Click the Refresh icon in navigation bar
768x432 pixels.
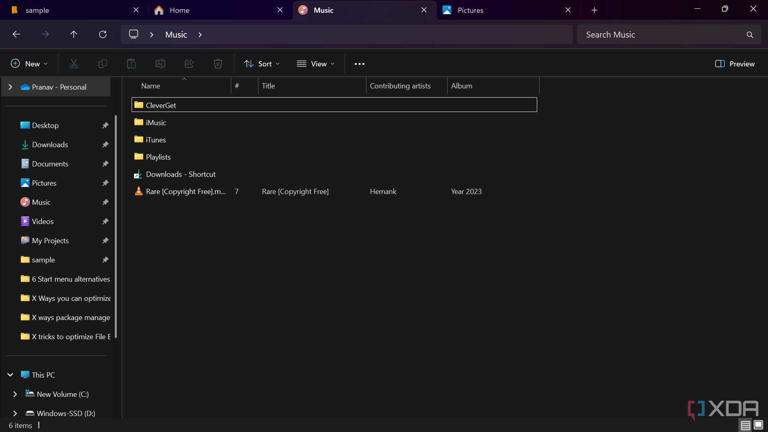pyautogui.click(x=102, y=34)
